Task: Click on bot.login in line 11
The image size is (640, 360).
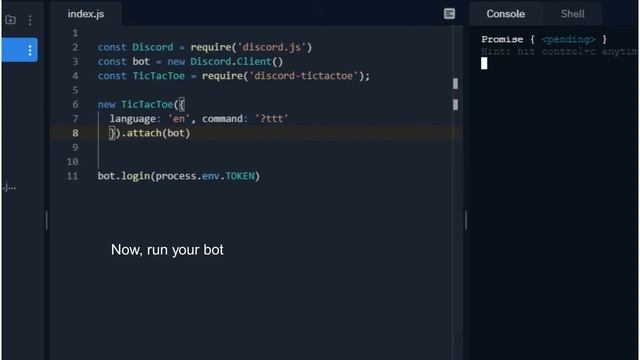Action: (x=124, y=176)
